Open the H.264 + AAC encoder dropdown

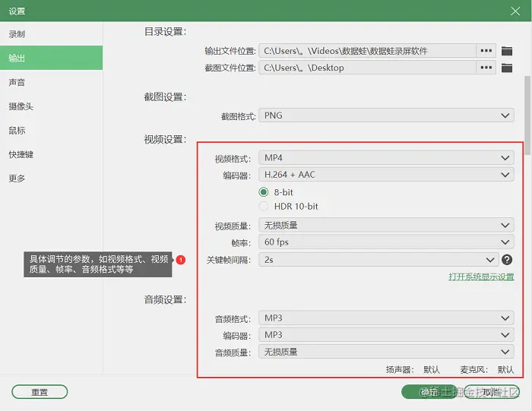click(386, 175)
